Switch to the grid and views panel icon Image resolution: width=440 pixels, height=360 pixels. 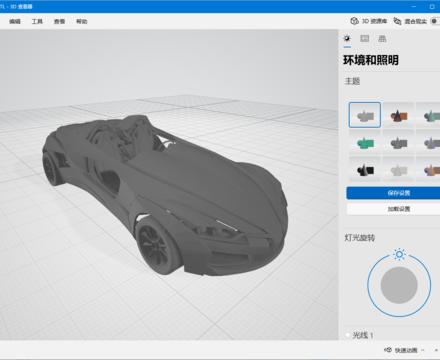(382, 38)
